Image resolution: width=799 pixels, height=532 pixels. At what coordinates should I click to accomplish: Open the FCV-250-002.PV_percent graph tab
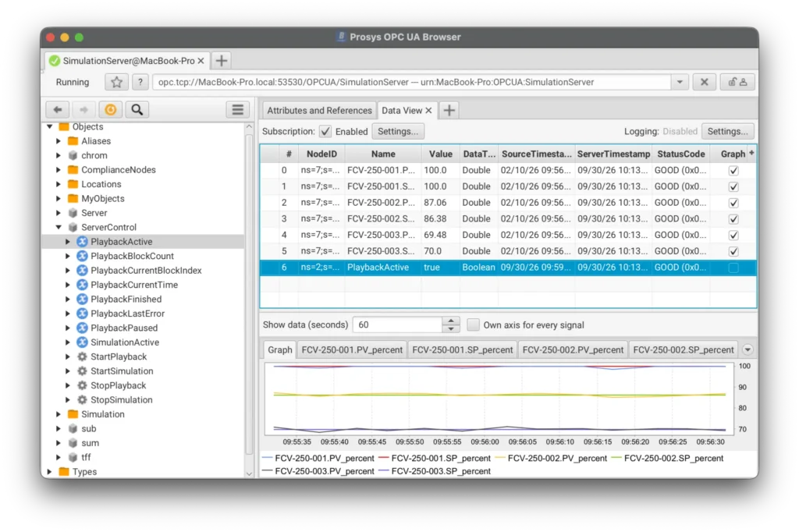pos(573,349)
